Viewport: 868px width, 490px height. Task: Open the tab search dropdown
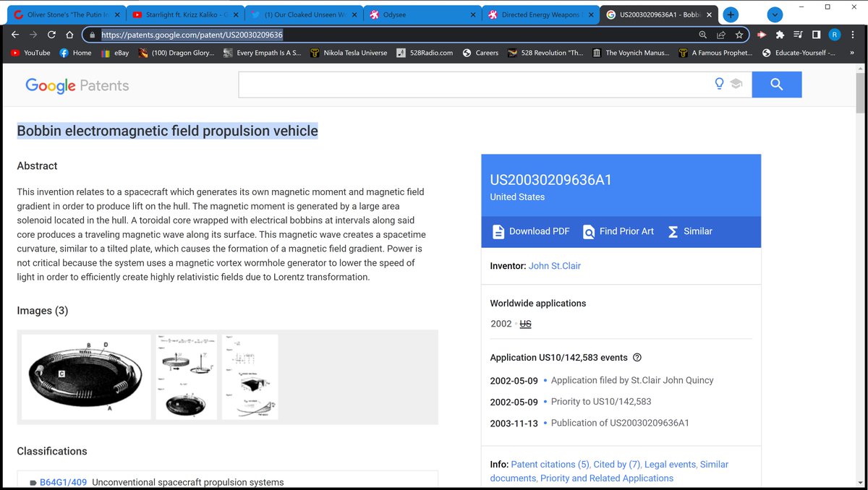tap(775, 14)
